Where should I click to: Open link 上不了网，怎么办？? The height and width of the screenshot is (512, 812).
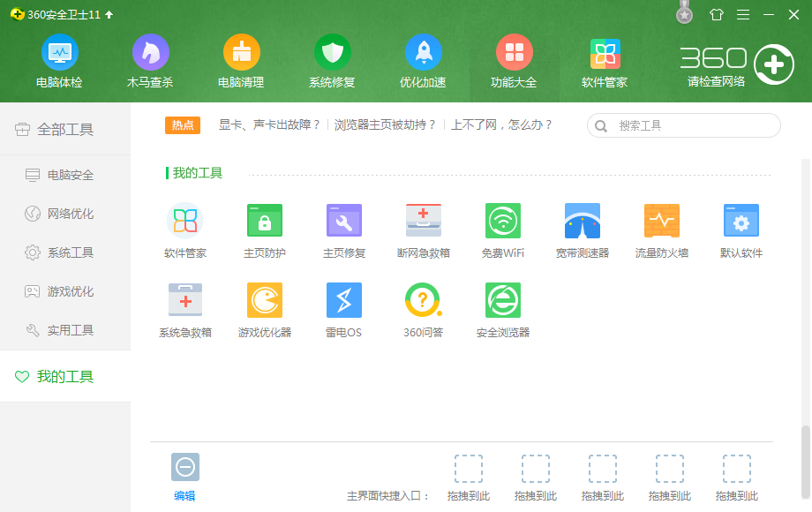(502, 124)
